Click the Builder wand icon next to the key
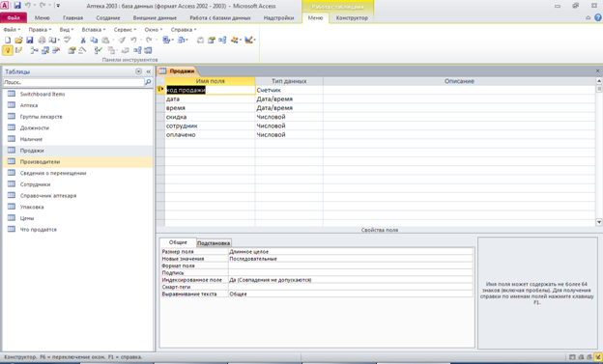This screenshot has height=364, width=603. click(18, 50)
